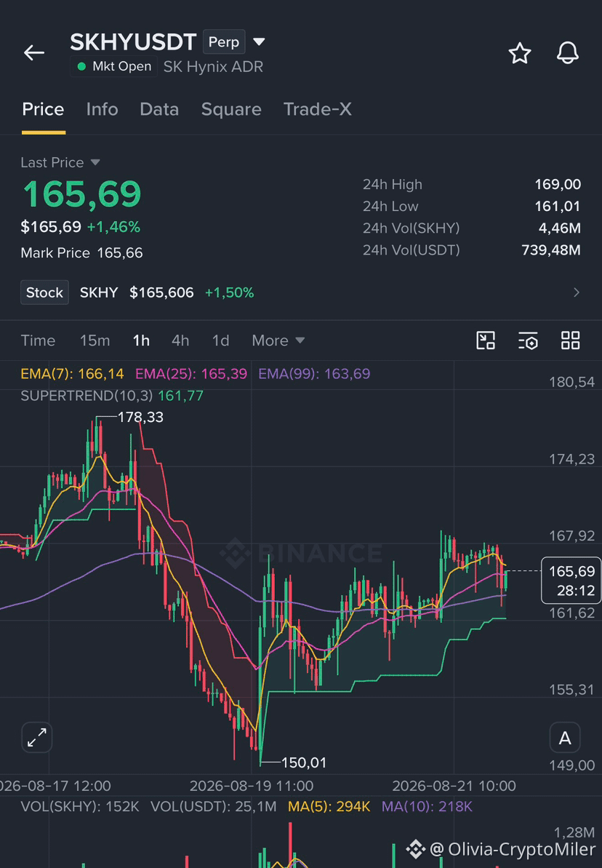Select the 1d interval
Screen dimensions: 602x868
(221, 341)
